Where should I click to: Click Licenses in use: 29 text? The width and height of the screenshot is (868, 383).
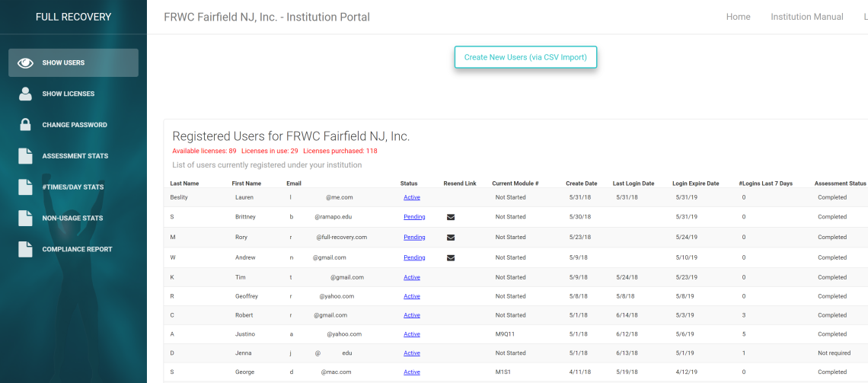(x=270, y=151)
